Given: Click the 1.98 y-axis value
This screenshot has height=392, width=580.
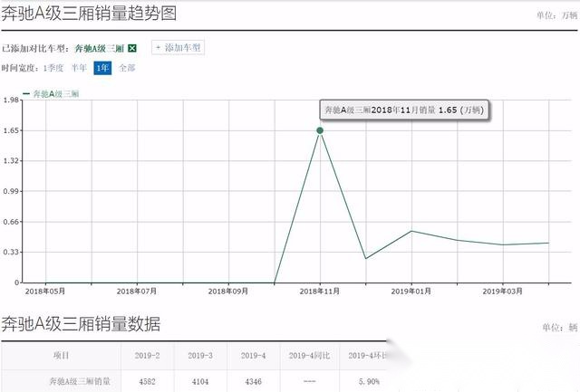Looking at the screenshot, I should coord(11,100).
